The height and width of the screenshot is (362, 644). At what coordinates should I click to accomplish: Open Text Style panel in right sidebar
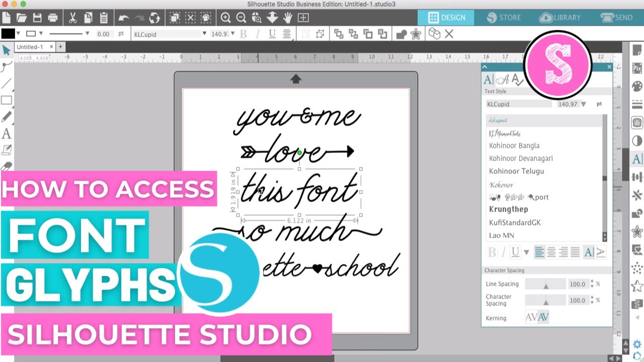(x=637, y=159)
